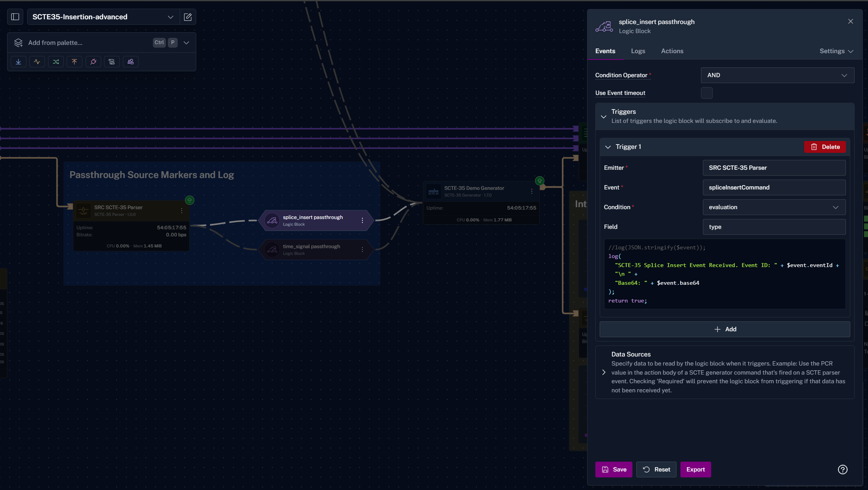Click the Event field spliceInsertCommand
The height and width of the screenshot is (490, 868).
pyautogui.click(x=774, y=187)
